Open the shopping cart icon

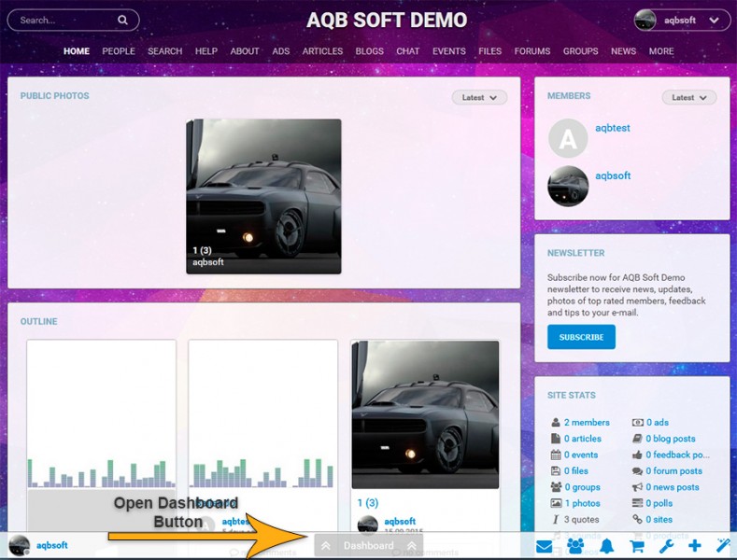[x=637, y=546]
